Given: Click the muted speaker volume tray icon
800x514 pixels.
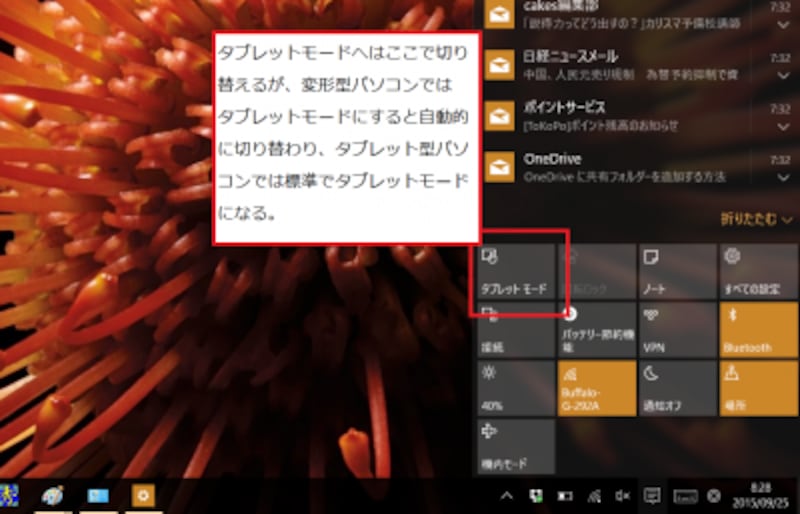Looking at the screenshot, I should point(622,496).
